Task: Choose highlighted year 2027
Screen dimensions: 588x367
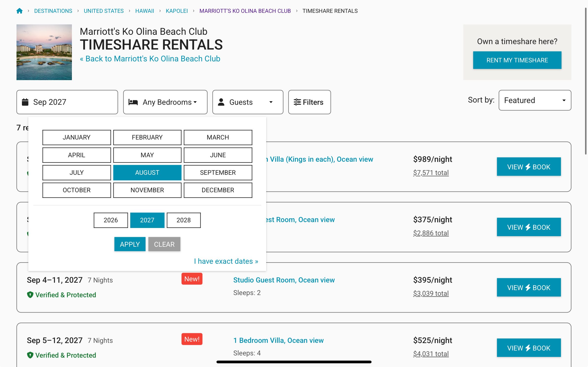Action: tap(147, 220)
